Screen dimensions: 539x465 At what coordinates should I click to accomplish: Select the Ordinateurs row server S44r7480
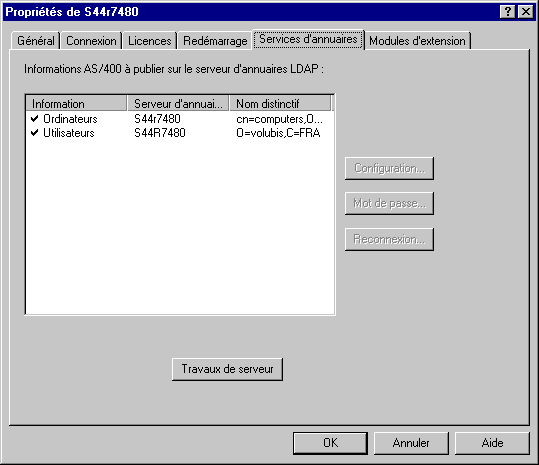pos(157,119)
